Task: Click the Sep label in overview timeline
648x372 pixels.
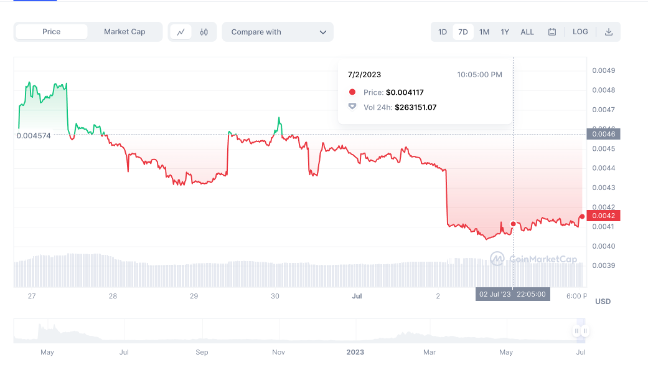Action: pos(202,352)
